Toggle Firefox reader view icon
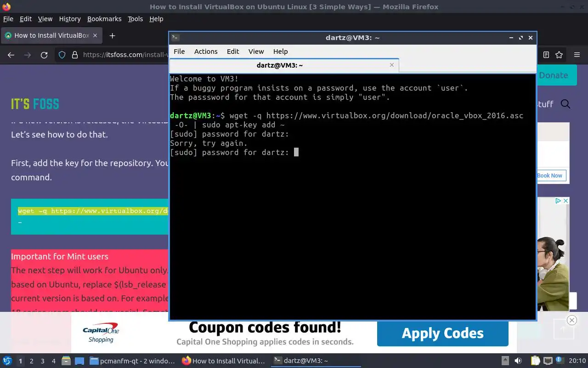This screenshot has width=588, height=368. [x=546, y=55]
